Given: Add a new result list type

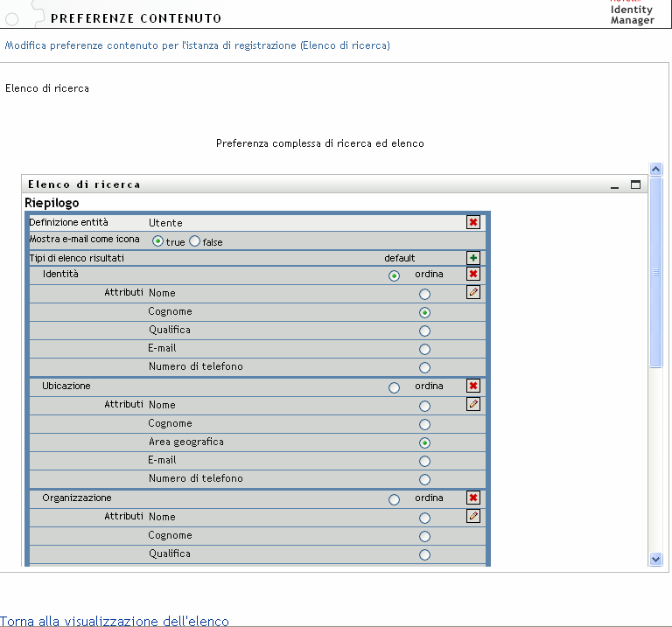Looking at the screenshot, I should [473, 258].
